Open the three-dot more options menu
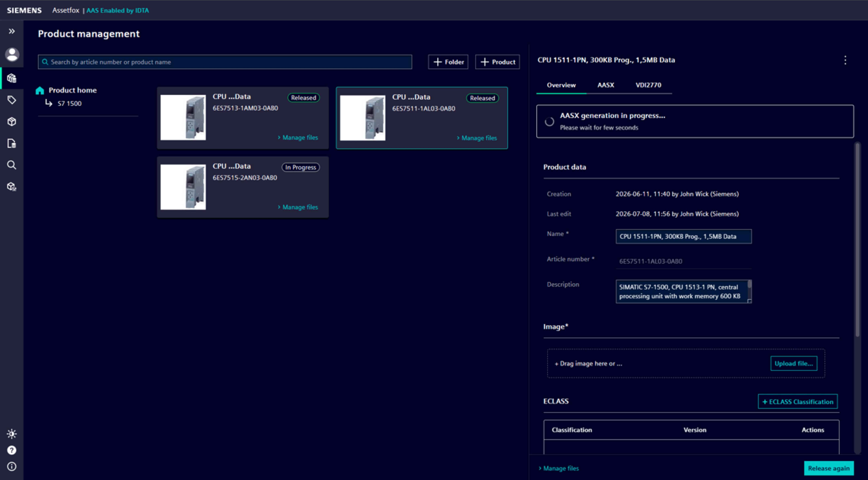The width and height of the screenshot is (868, 480). 845,60
